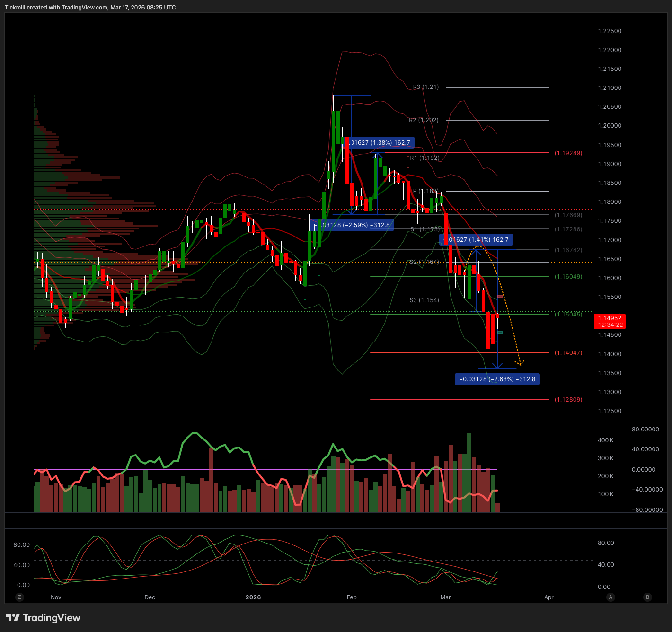This screenshot has height=632, width=672.
Task: Click the 1.12809 level label
Action: [x=568, y=400]
